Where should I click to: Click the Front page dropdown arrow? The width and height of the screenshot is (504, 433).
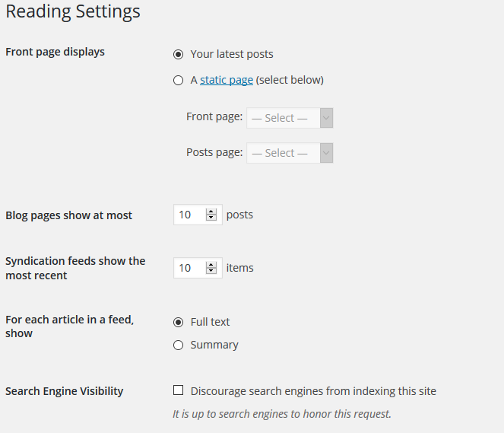click(326, 118)
